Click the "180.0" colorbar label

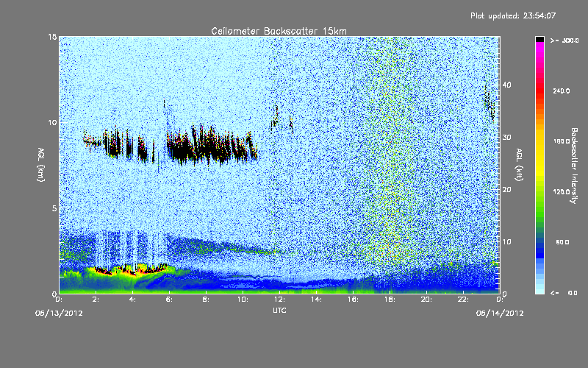click(x=562, y=141)
